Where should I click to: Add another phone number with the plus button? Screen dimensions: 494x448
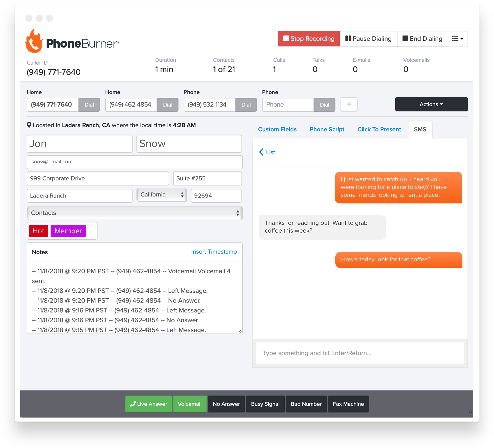point(349,104)
